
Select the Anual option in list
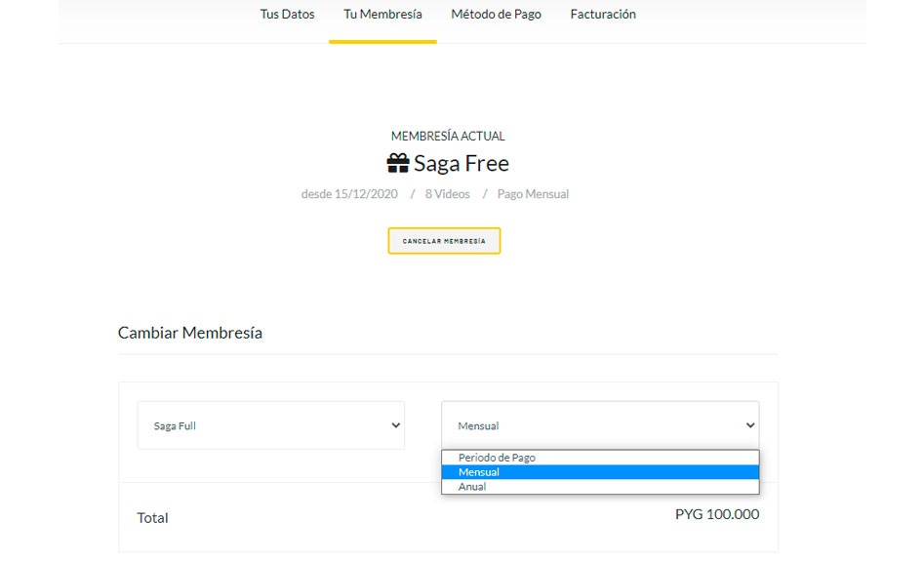600,487
